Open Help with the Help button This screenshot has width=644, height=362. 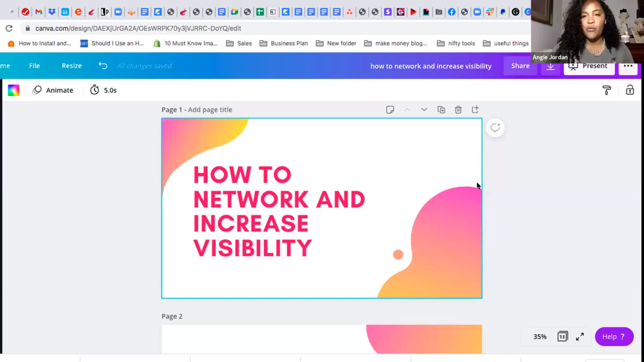point(614,336)
